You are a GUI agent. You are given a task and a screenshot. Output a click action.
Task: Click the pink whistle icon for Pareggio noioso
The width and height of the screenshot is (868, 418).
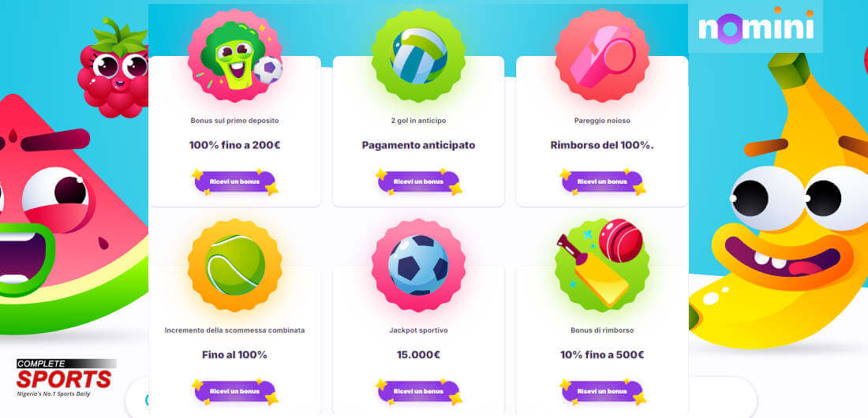tap(602, 55)
